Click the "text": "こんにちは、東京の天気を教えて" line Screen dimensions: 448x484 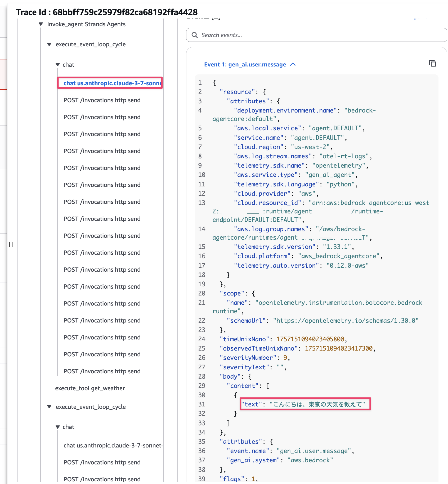pos(303,404)
